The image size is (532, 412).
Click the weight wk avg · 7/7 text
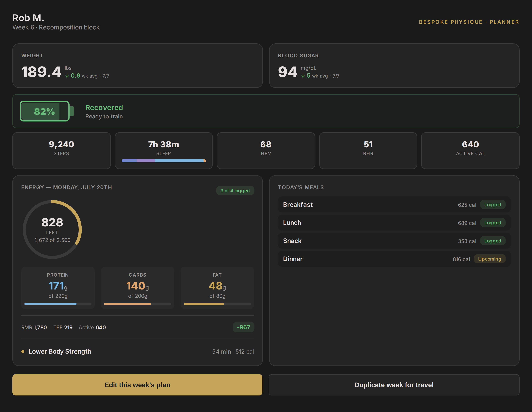click(x=96, y=76)
